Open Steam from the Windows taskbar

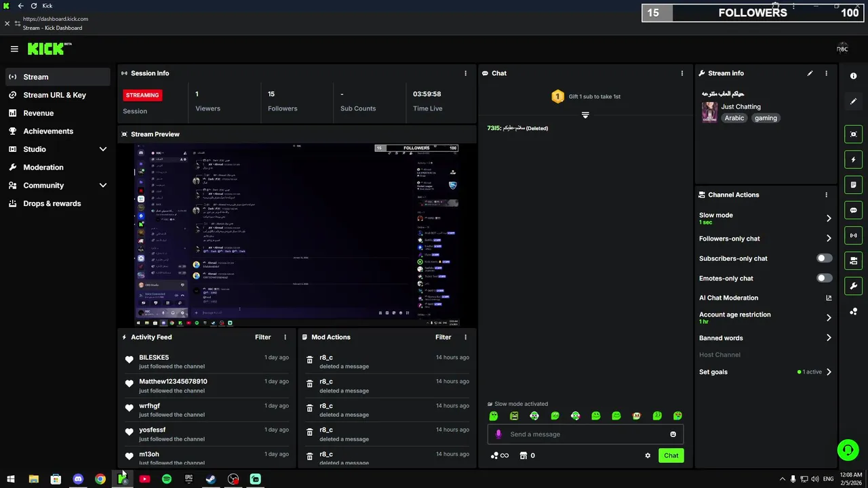click(x=211, y=479)
